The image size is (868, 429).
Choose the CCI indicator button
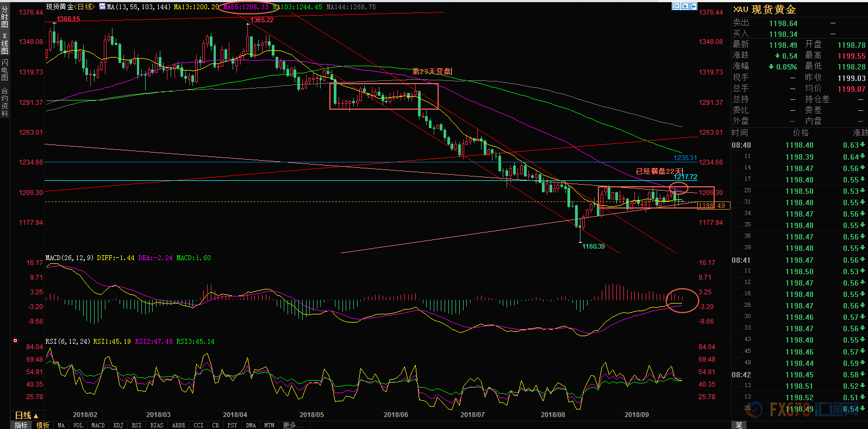coord(198,425)
